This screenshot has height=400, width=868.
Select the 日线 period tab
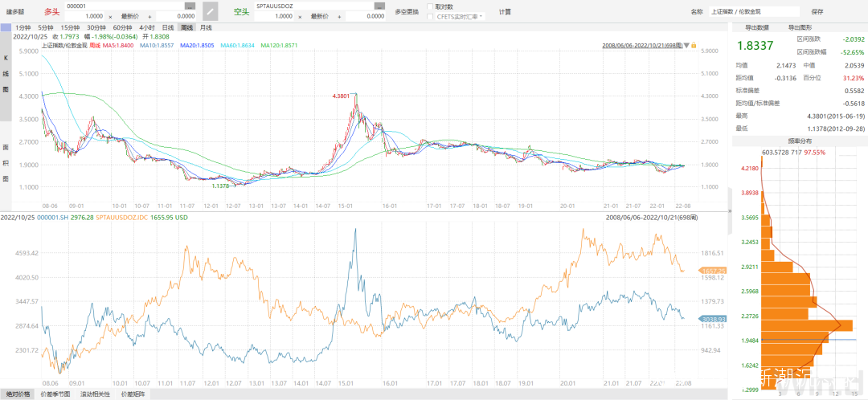[168, 27]
